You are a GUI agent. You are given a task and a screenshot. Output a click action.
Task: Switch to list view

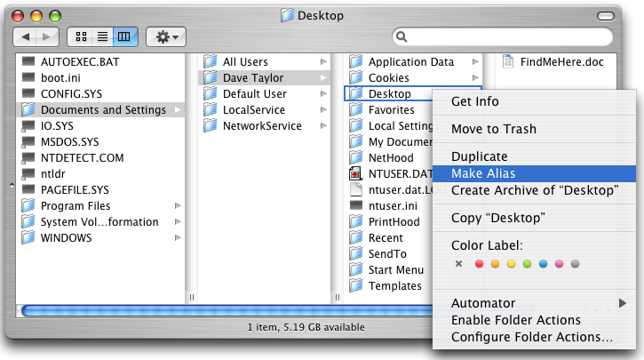coord(103,37)
